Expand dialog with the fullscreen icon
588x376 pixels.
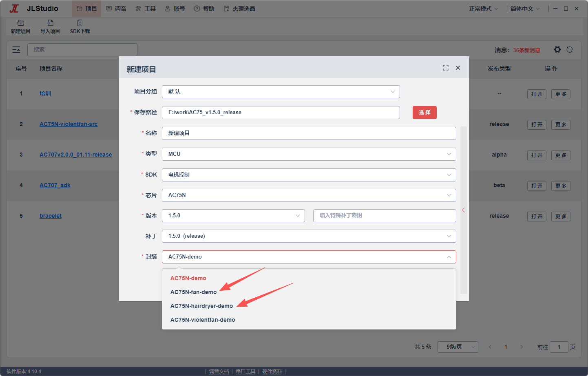click(x=446, y=68)
